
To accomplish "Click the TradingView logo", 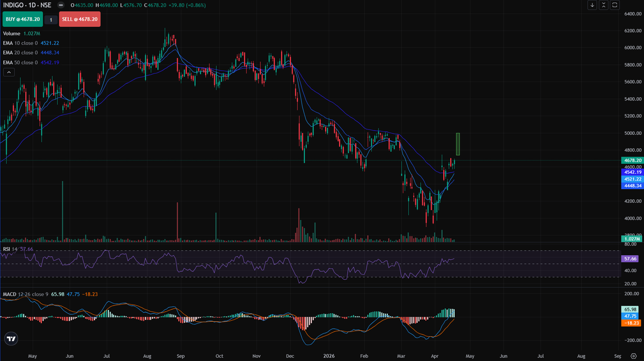I will 11,338.
